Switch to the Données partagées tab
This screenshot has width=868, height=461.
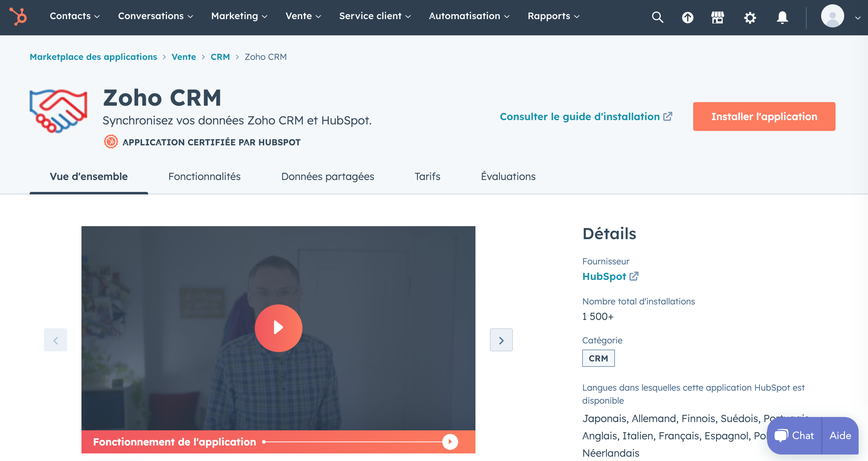click(328, 176)
